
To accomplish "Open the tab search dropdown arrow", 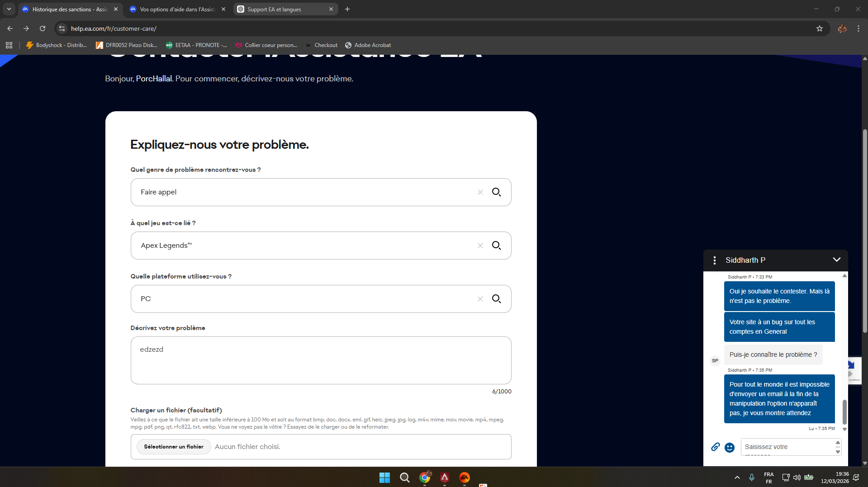I will coord(9,9).
